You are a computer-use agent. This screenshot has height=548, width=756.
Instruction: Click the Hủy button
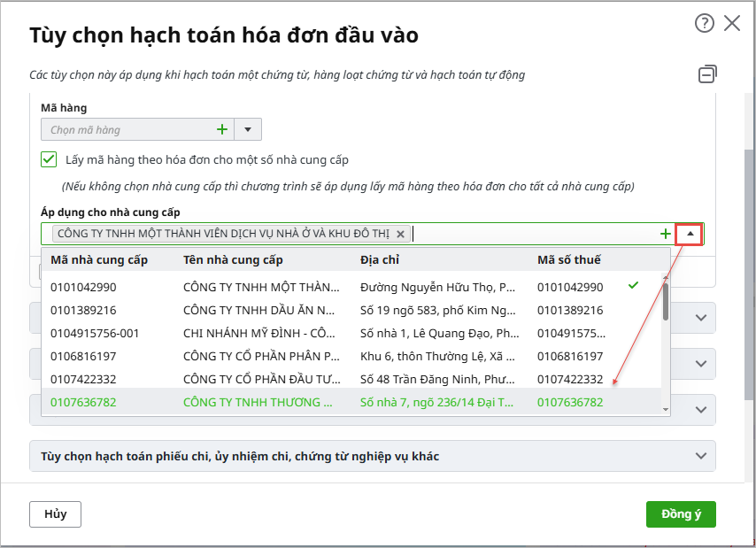click(x=55, y=514)
